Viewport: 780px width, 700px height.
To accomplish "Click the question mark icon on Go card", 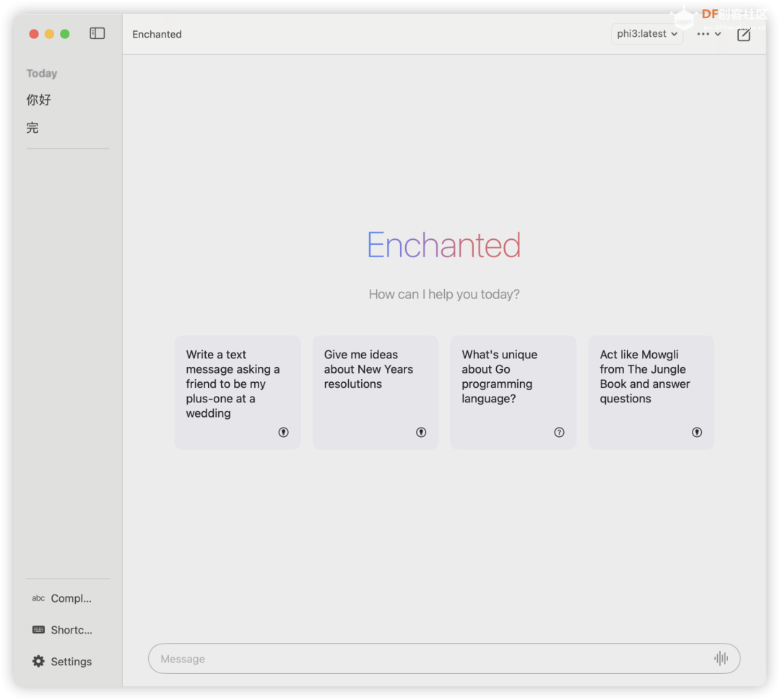I will [559, 432].
